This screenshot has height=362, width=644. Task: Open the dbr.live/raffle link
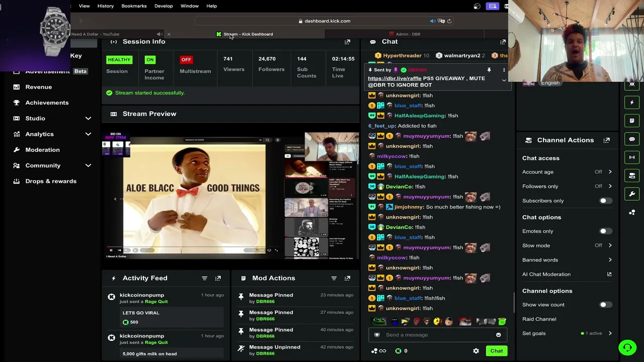tap(394, 78)
